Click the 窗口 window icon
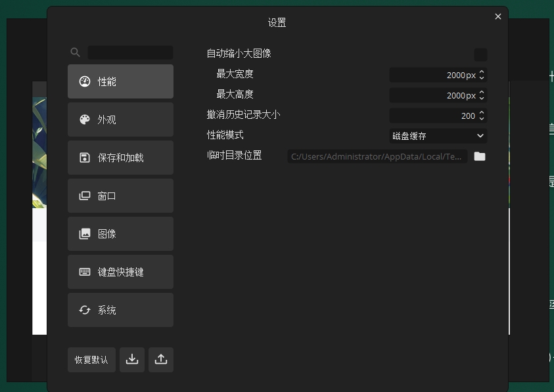The width and height of the screenshot is (554, 392). click(x=84, y=196)
